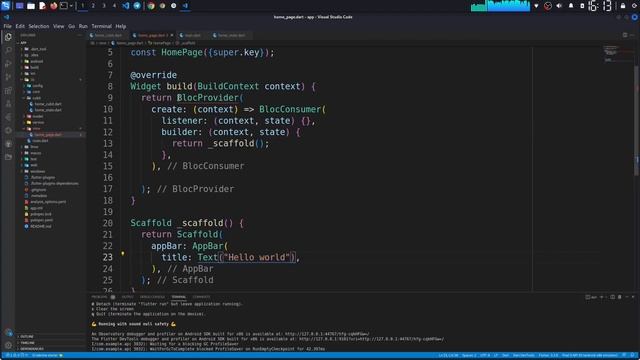Open the Extensions view in activity bar
The image size is (640, 360).
8,91
